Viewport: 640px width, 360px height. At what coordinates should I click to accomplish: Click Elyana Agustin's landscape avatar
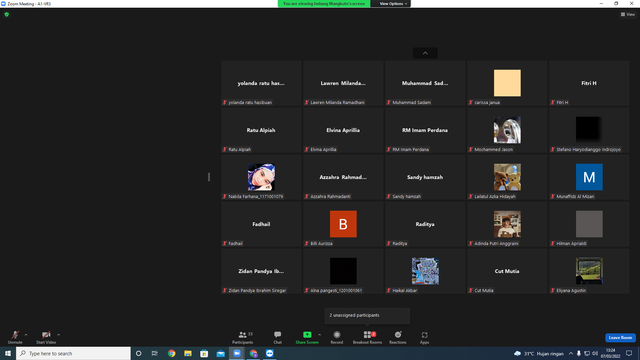pos(589,271)
